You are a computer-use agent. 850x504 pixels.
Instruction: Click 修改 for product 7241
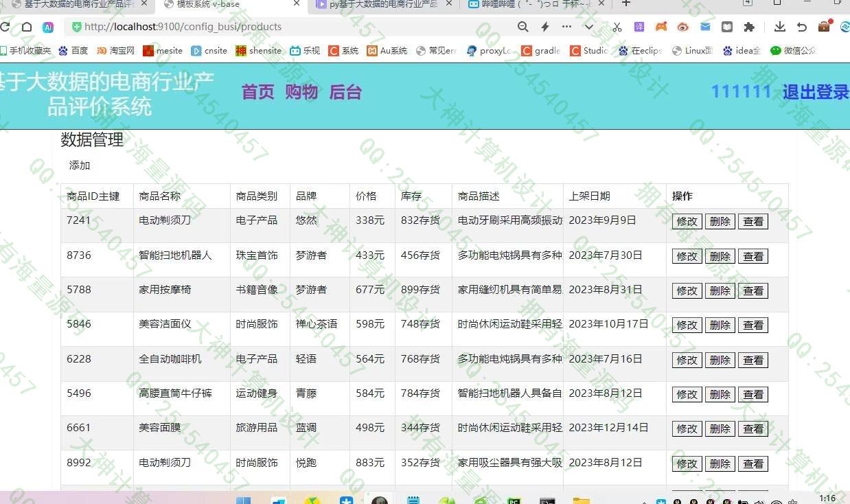687,221
